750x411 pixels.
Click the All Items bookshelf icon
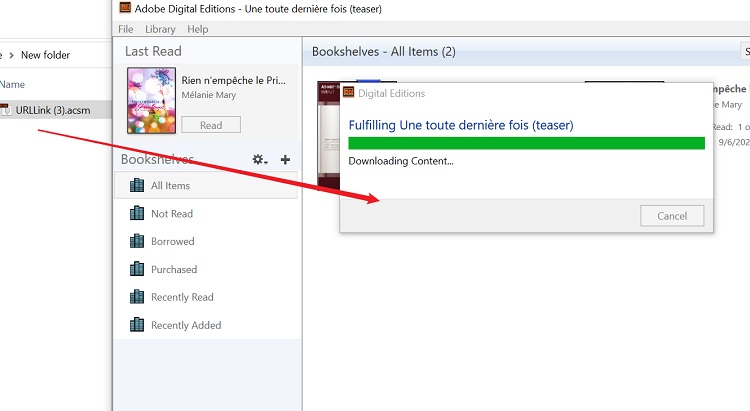137,185
